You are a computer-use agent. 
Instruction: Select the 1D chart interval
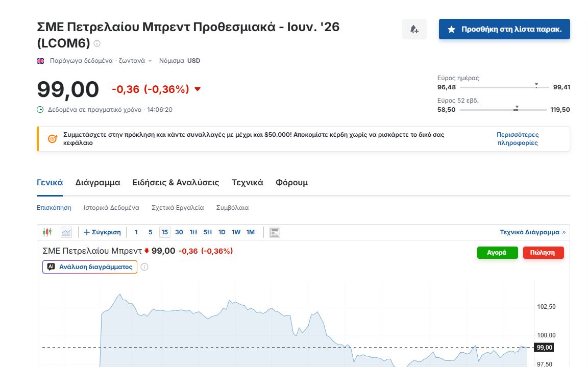coord(222,232)
